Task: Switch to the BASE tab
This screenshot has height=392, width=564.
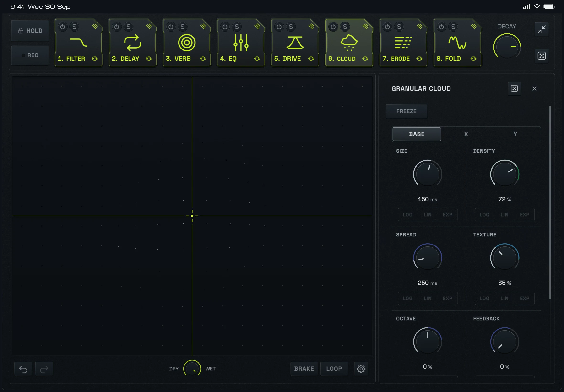Action: pyautogui.click(x=417, y=134)
